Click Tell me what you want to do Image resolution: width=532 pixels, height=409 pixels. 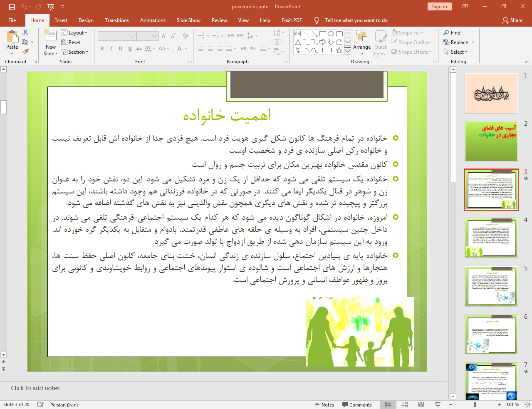pos(356,20)
